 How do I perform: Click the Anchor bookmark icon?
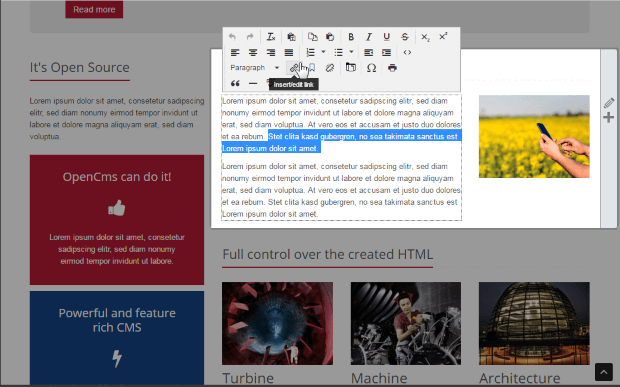pos(312,68)
